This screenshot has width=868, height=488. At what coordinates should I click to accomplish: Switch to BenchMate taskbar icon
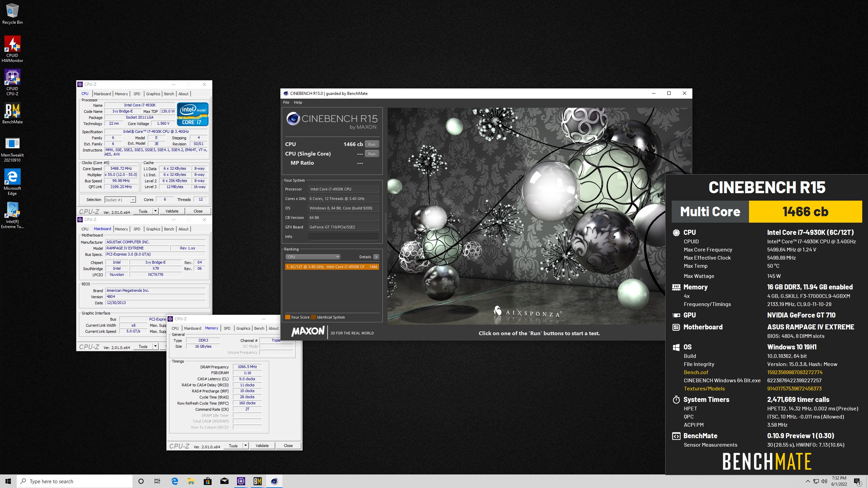click(257, 481)
